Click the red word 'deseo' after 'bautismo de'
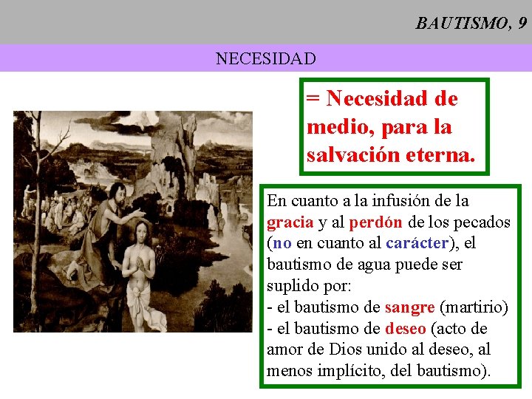 406,328
